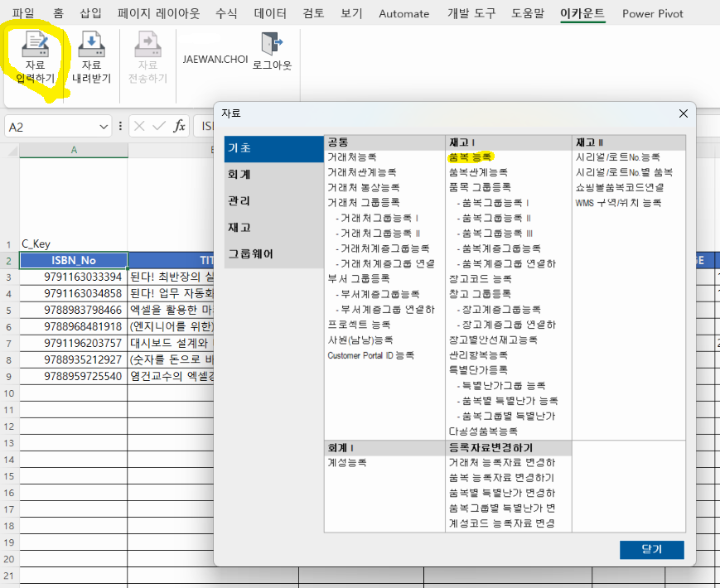The width and height of the screenshot is (720, 588).
Task: Open the 쇼핑몰품목코드연결 link
Action: coord(620,187)
